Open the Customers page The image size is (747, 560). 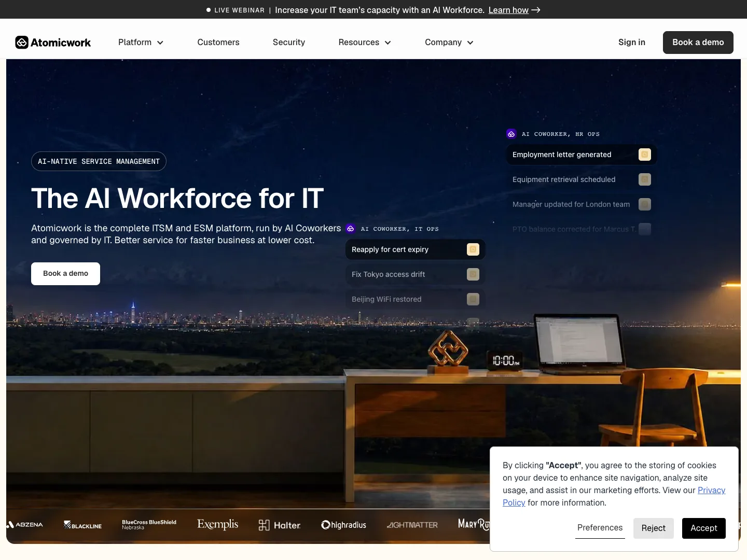pyautogui.click(x=218, y=43)
